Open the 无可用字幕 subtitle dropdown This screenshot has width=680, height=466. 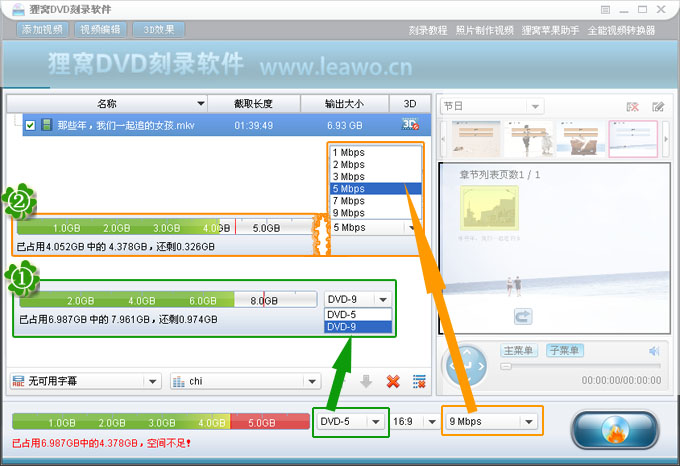pos(85,381)
